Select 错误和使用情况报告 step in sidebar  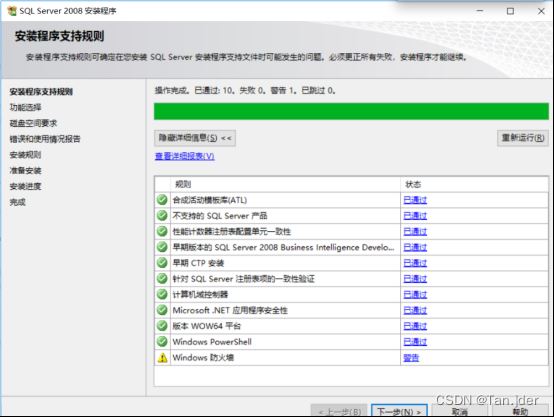(45, 139)
